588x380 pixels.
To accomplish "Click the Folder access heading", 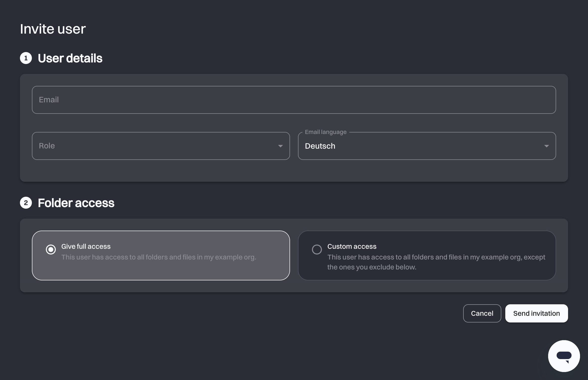I will coord(76,203).
